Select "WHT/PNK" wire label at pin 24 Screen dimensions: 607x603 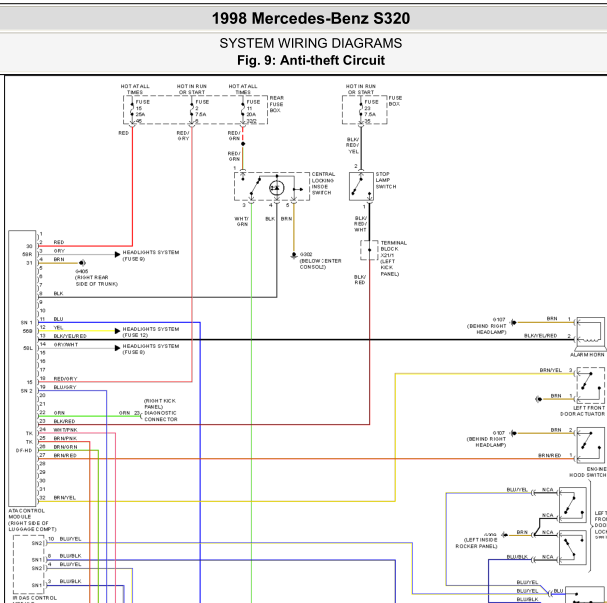65,430
